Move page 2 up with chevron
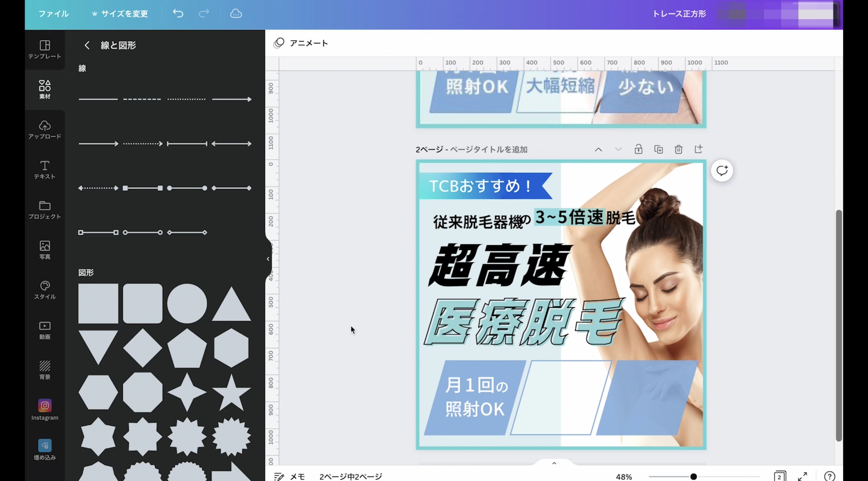The height and width of the screenshot is (481, 868). point(598,149)
